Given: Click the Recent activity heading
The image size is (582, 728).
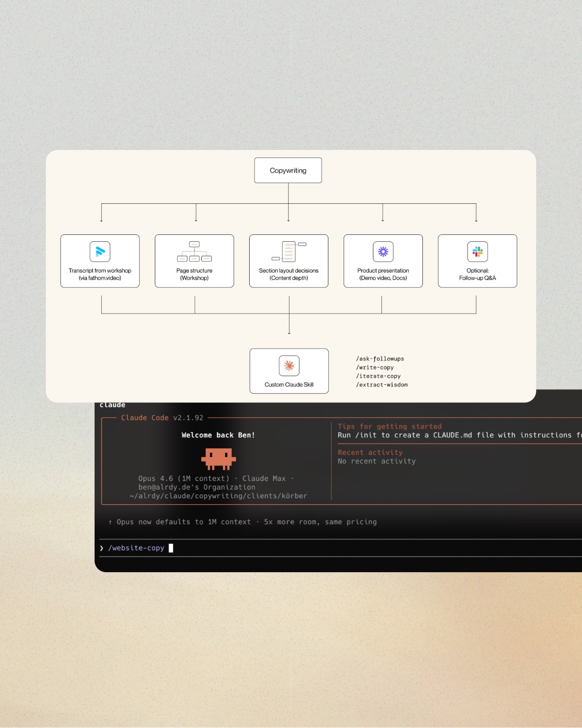Looking at the screenshot, I should click(x=370, y=452).
